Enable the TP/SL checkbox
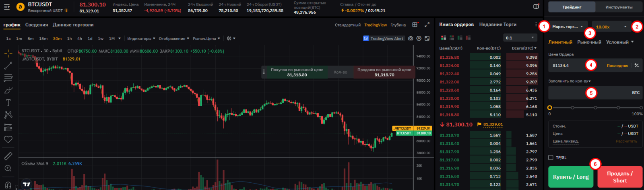This screenshot has width=644, height=190. pyautogui.click(x=551, y=157)
